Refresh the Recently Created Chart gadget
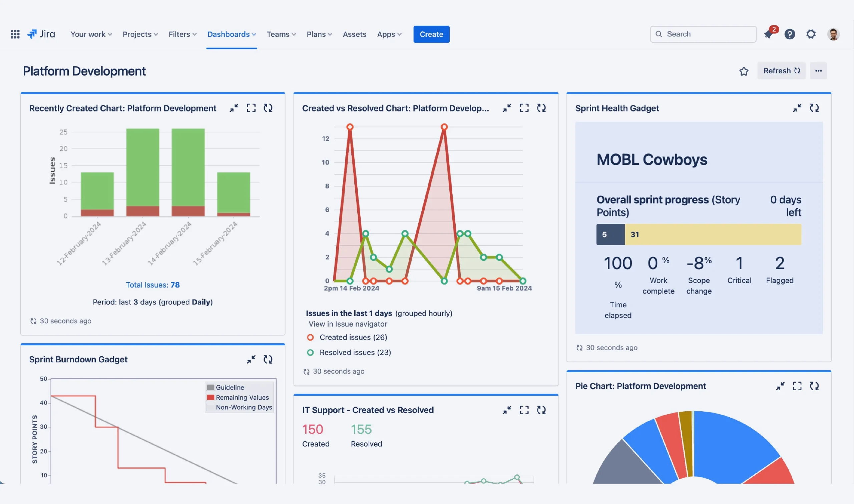 tap(268, 108)
